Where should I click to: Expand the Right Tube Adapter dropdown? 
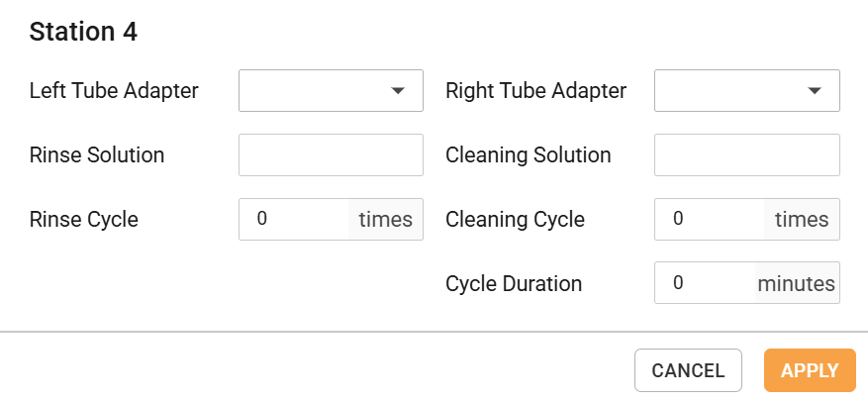746,91
